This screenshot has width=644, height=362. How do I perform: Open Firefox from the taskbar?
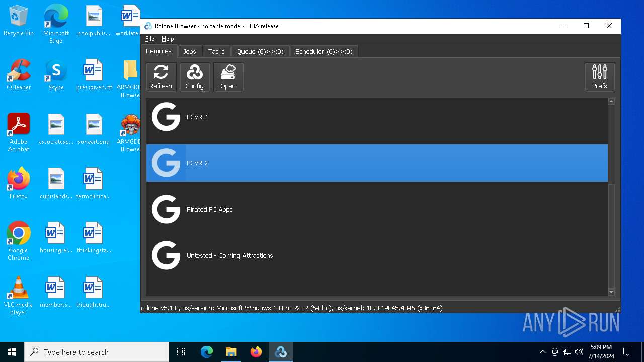coord(256,352)
